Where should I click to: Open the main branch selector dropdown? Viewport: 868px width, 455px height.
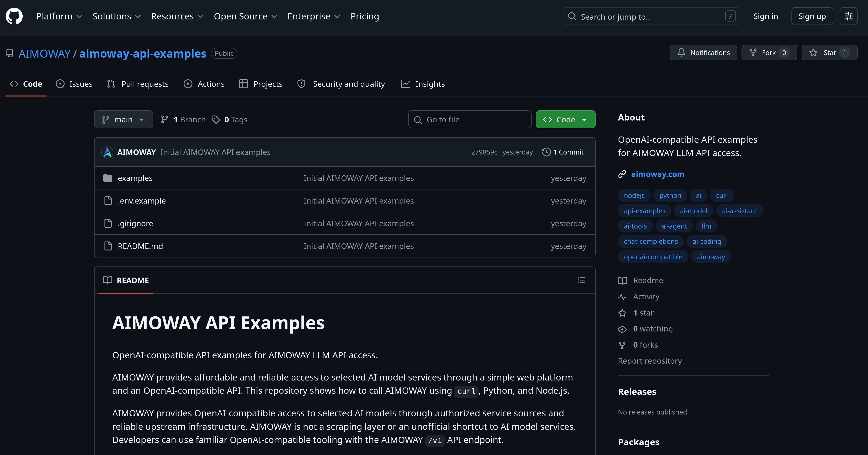(123, 119)
